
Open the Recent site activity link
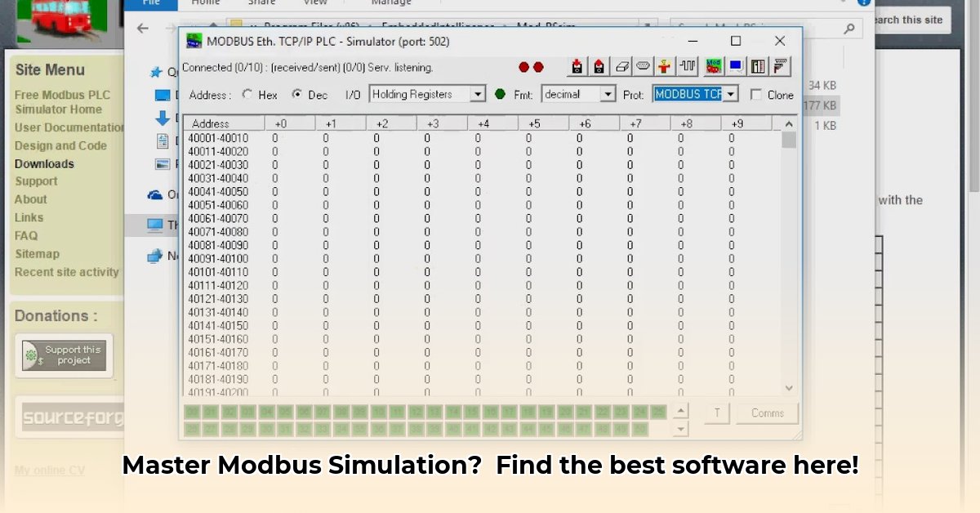[67, 272]
